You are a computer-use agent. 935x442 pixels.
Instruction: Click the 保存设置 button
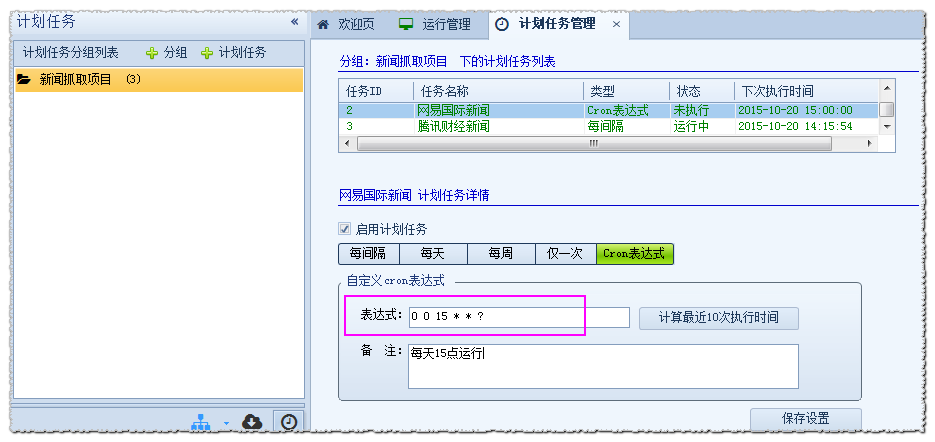pos(805,419)
